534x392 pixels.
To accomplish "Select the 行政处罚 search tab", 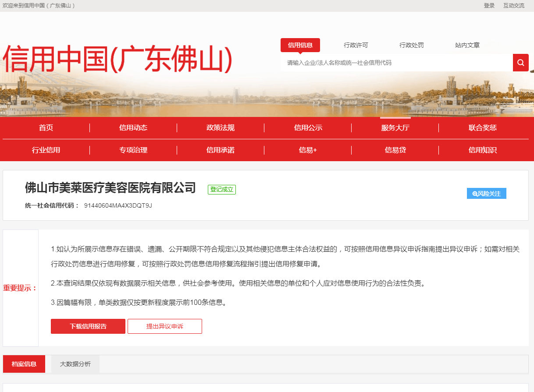I will pos(412,45).
